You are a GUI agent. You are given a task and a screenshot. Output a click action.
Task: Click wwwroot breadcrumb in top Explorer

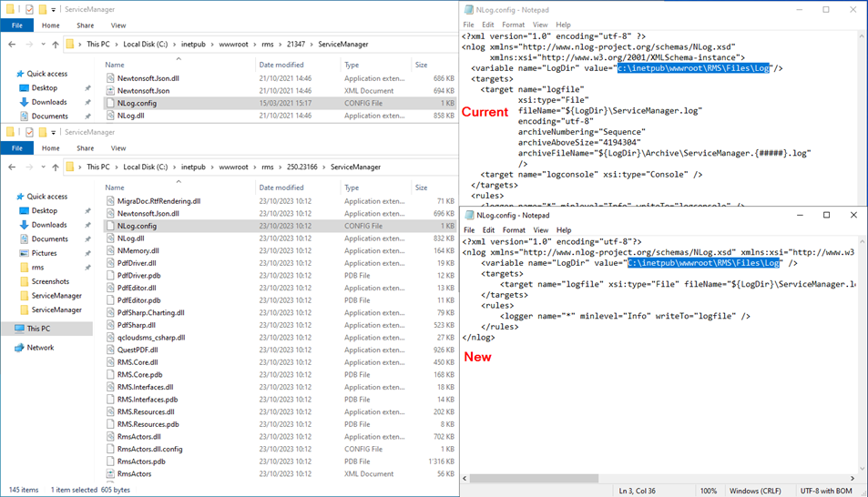point(233,45)
